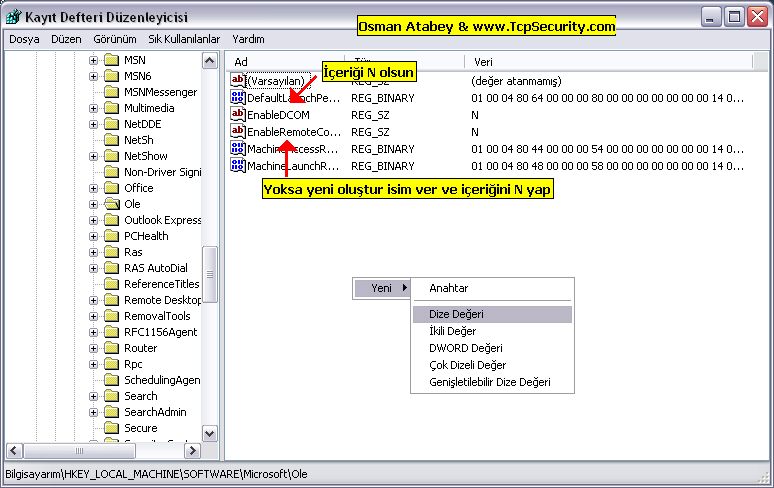The height and width of the screenshot is (488, 774).
Task: Open the Sık Kullanılanlar menu
Action: tap(183, 39)
